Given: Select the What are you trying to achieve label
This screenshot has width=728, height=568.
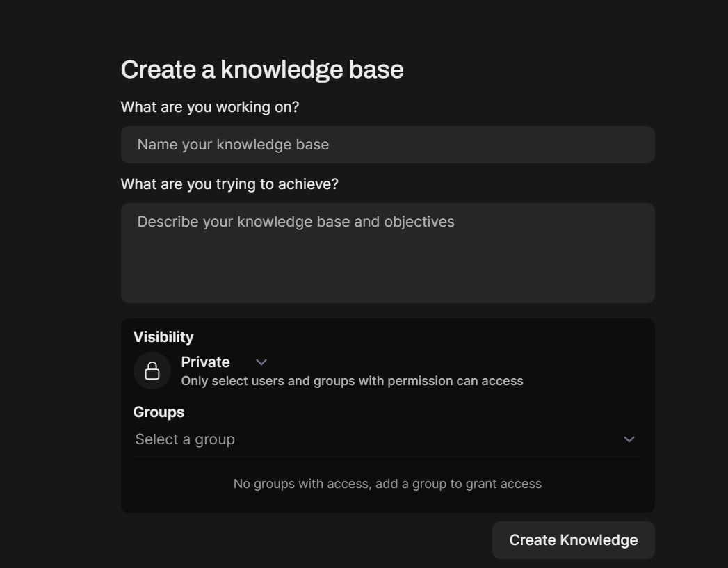Looking at the screenshot, I should coord(229,184).
